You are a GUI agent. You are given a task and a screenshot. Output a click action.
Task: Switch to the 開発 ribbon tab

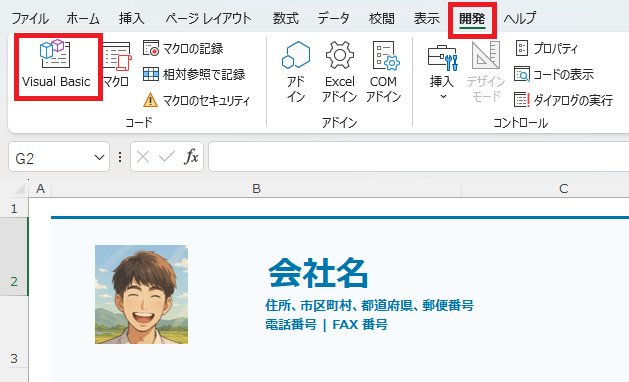point(472,19)
